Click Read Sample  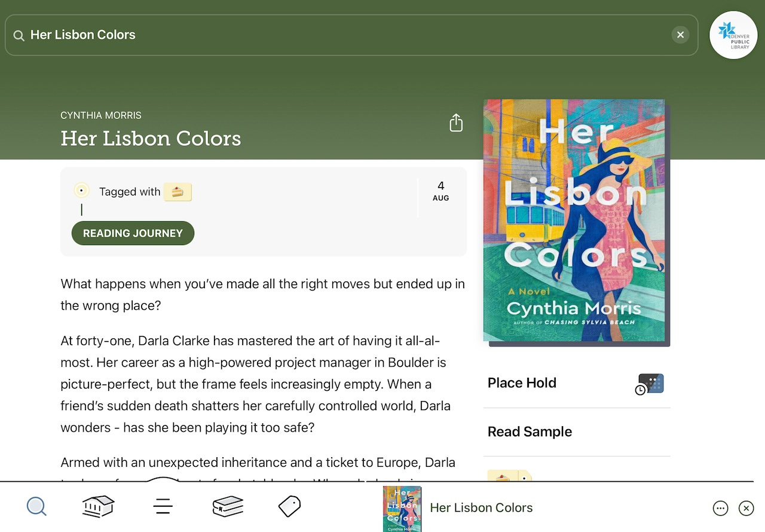point(576,432)
